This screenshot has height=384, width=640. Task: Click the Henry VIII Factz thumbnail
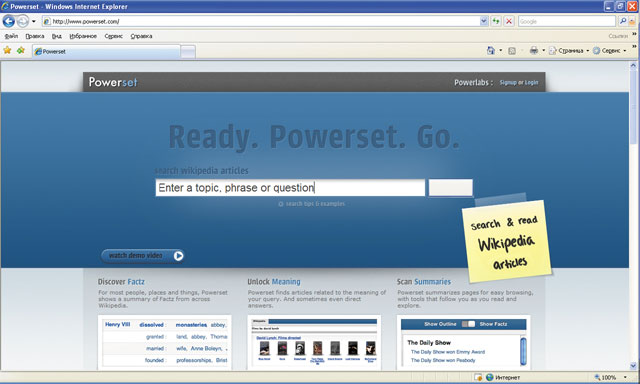[x=165, y=342]
